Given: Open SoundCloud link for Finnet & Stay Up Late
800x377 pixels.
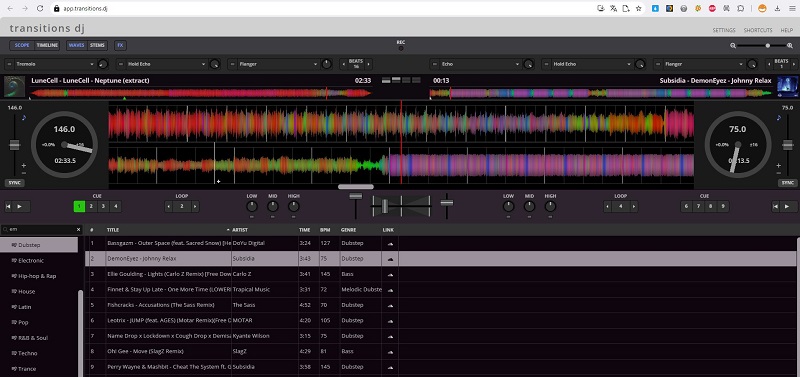Looking at the screenshot, I should (390, 289).
